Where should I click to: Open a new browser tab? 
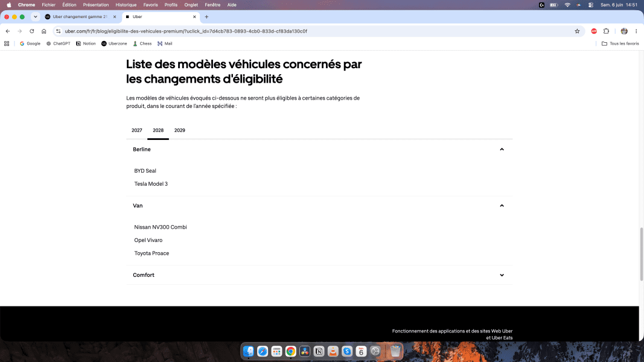coord(206,17)
